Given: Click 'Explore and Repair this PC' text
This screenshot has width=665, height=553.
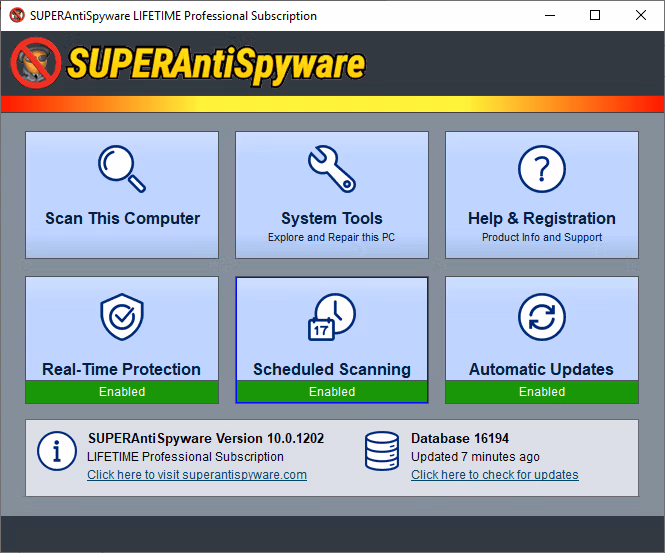Looking at the screenshot, I should (331, 237).
